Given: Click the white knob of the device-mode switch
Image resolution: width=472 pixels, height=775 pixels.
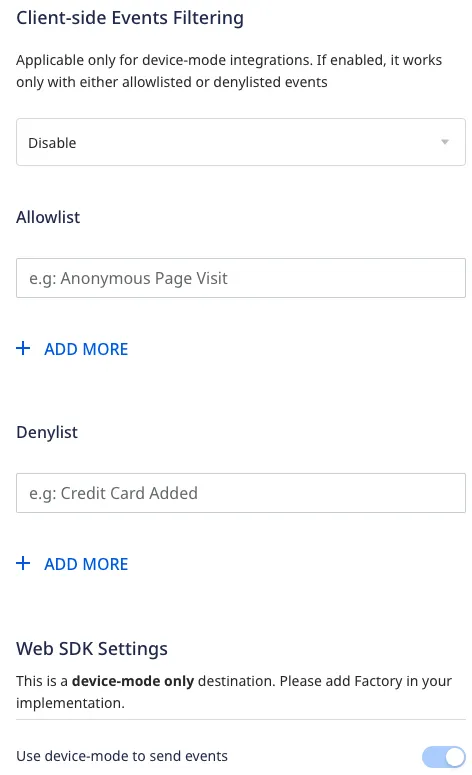Looking at the screenshot, I should pos(455,756).
